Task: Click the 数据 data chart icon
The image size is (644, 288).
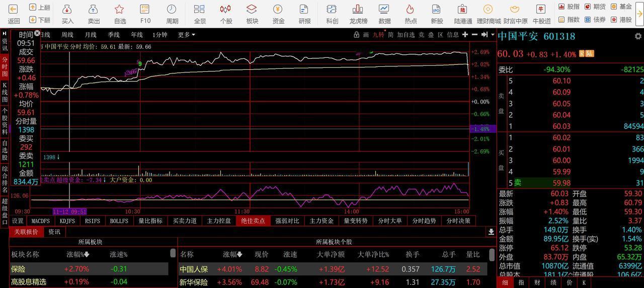Action: (384, 9)
